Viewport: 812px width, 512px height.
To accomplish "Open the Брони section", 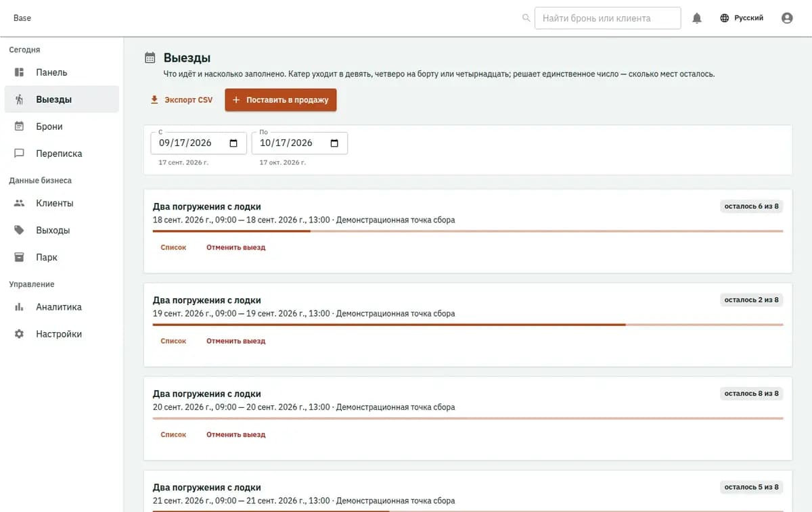I will pyautogui.click(x=62, y=126).
